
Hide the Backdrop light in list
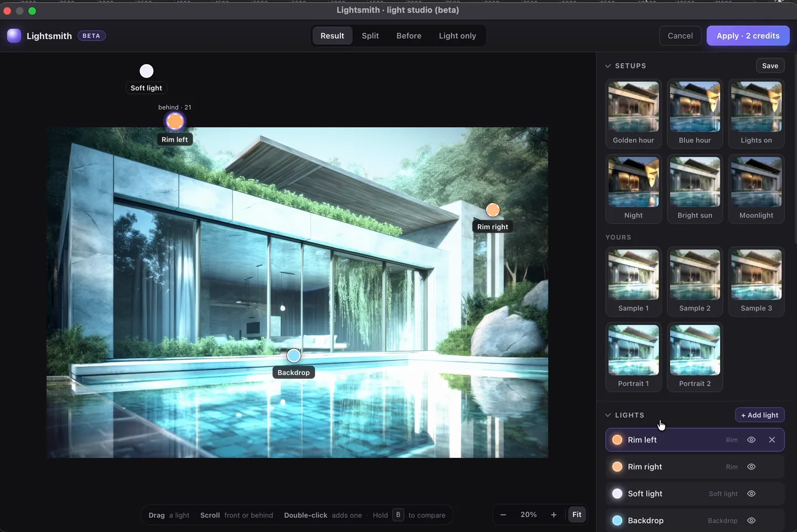tap(751, 520)
